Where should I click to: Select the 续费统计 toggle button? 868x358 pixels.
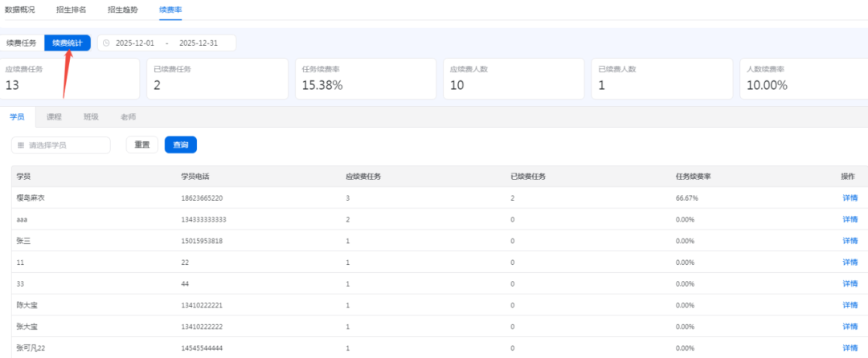(68, 43)
